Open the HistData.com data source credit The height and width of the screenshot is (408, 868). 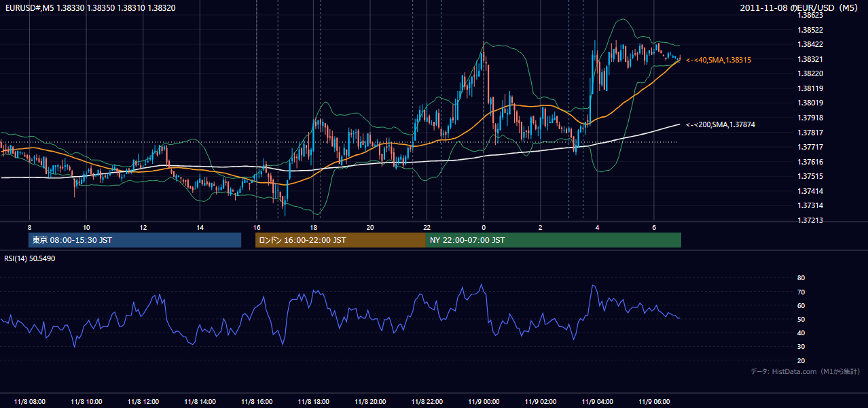tap(806, 371)
